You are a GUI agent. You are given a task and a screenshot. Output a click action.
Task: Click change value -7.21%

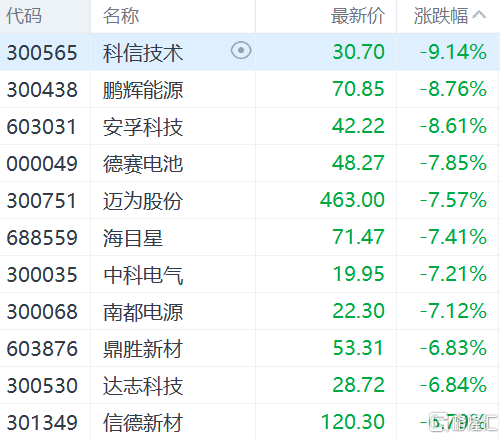pyautogui.click(x=453, y=274)
